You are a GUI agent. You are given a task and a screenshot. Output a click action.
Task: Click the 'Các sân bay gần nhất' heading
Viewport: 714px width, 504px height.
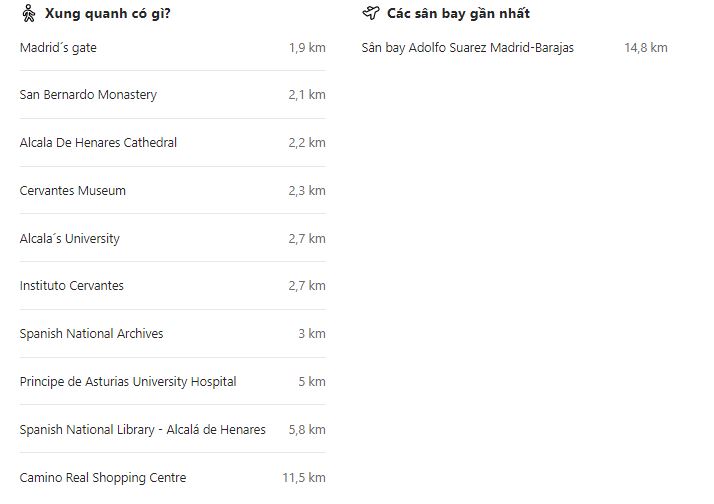pos(458,14)
